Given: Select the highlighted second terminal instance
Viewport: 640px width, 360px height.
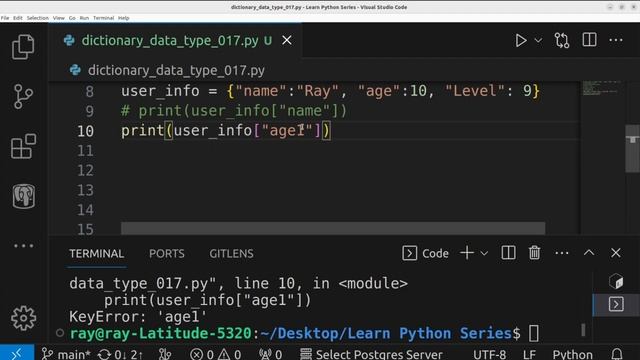Looking at the screenshot, I should pos(616,304).
